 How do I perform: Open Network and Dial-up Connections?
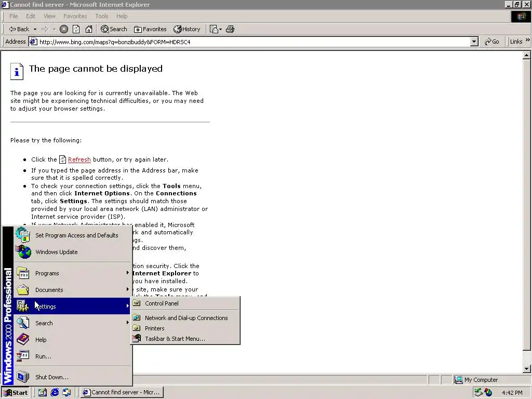(185, 318)
